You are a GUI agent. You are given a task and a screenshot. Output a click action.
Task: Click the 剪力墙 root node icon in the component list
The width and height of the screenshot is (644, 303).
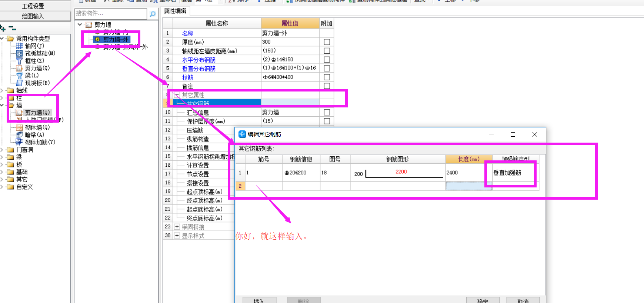89,25
